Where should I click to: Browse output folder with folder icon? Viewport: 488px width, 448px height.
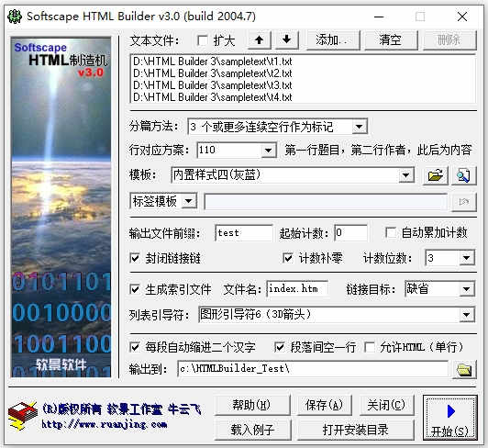[x=464, y=370]
